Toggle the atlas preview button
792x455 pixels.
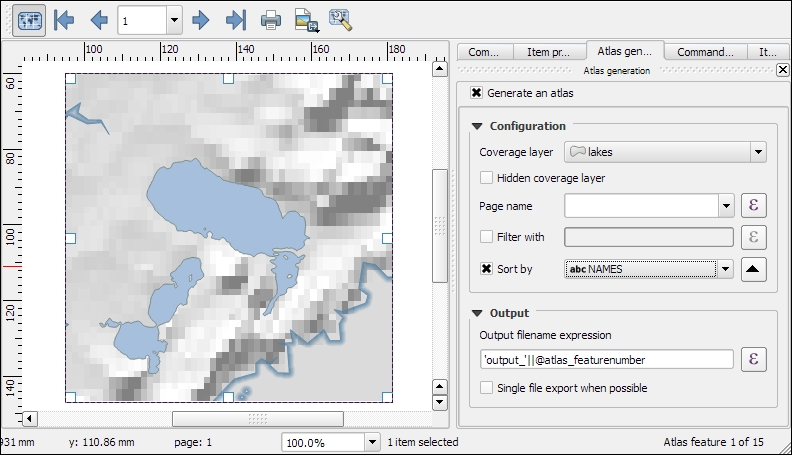point(29,21)
